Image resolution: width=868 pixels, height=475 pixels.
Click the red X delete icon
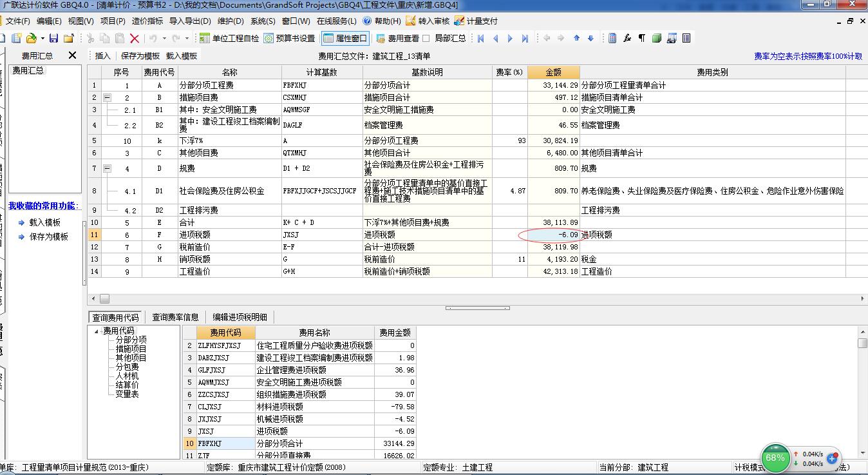[135, 39]
